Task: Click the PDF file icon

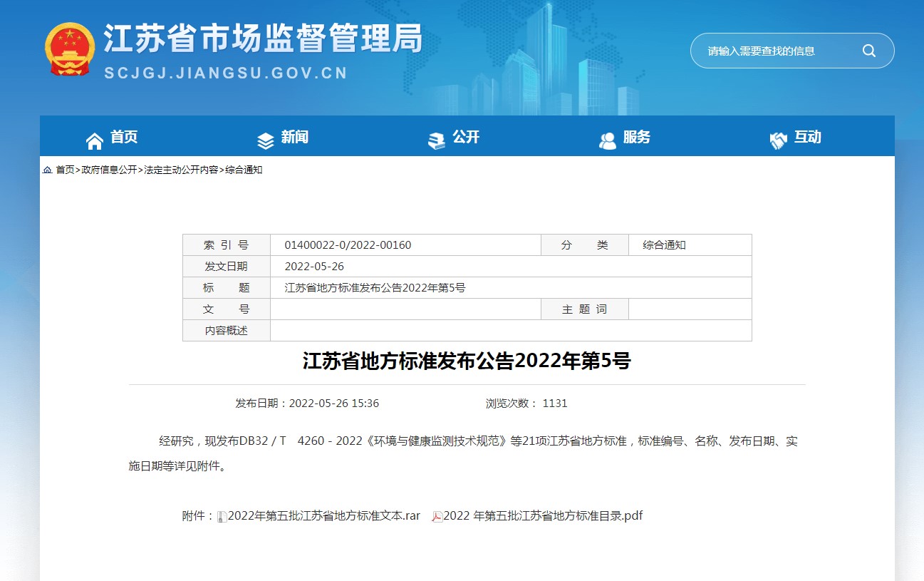Action: (437, 516)
